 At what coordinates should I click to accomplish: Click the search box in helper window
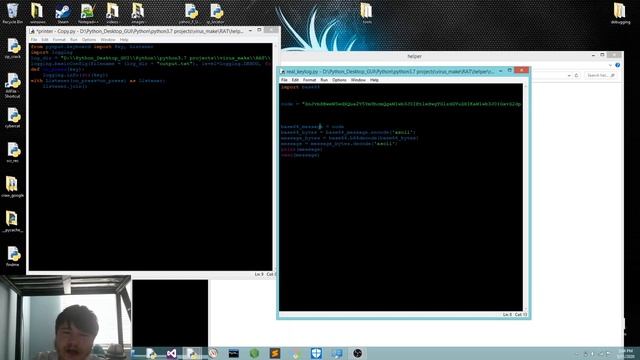600,75
